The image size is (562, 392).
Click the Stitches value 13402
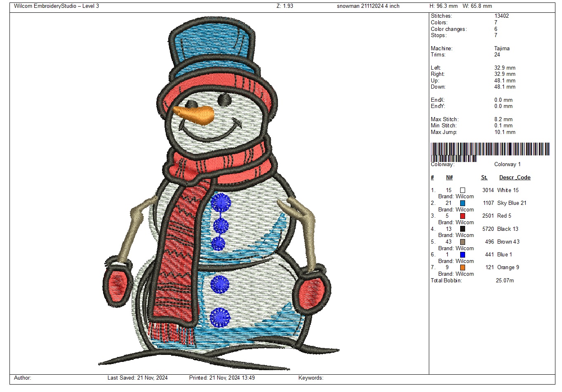pyautogui.click(x=501, y=16)
